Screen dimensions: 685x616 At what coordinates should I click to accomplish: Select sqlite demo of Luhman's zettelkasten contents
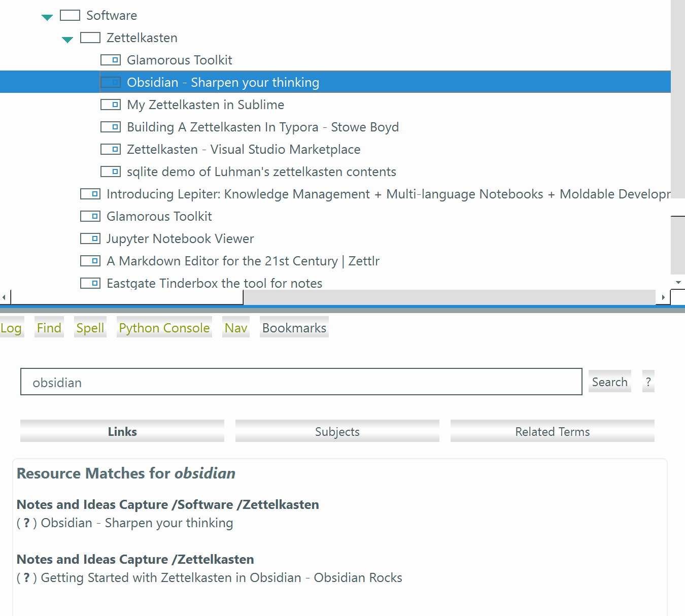261,172
